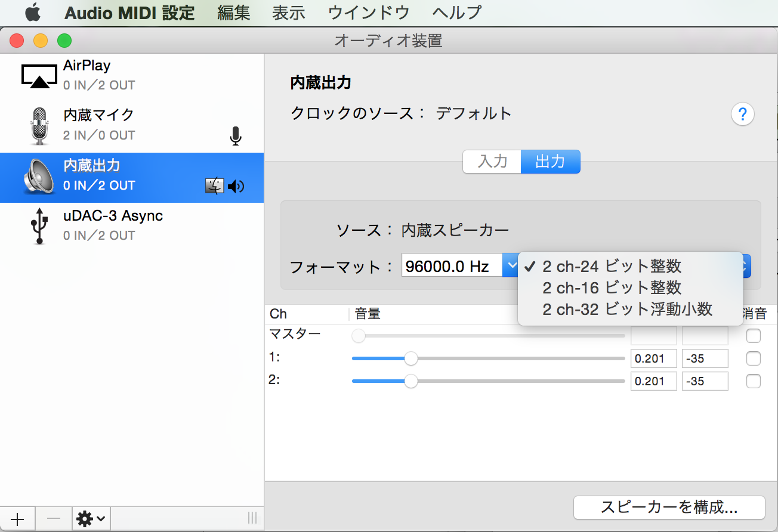
Task: Open the ウインドウ menu
Action: (369, 13)
